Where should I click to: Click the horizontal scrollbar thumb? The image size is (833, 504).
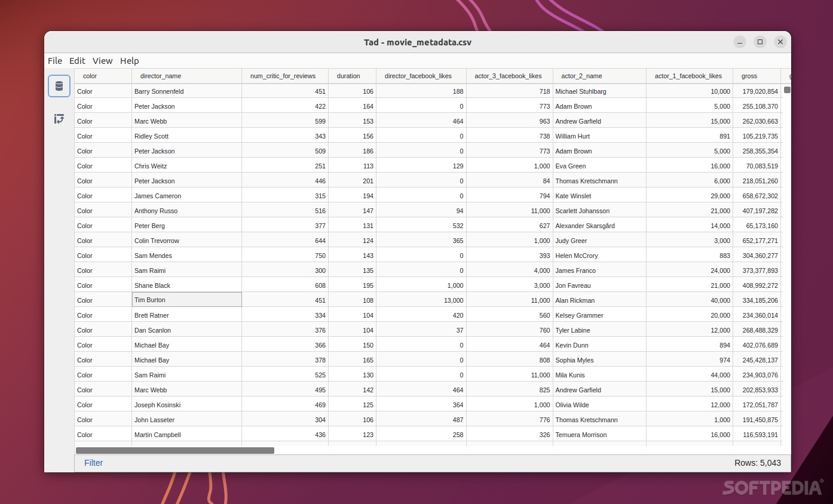coord(175,450)
